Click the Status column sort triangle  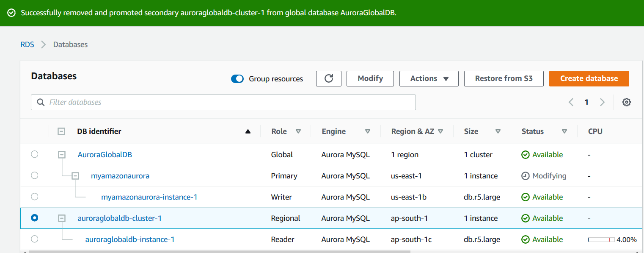coord(564,131)
